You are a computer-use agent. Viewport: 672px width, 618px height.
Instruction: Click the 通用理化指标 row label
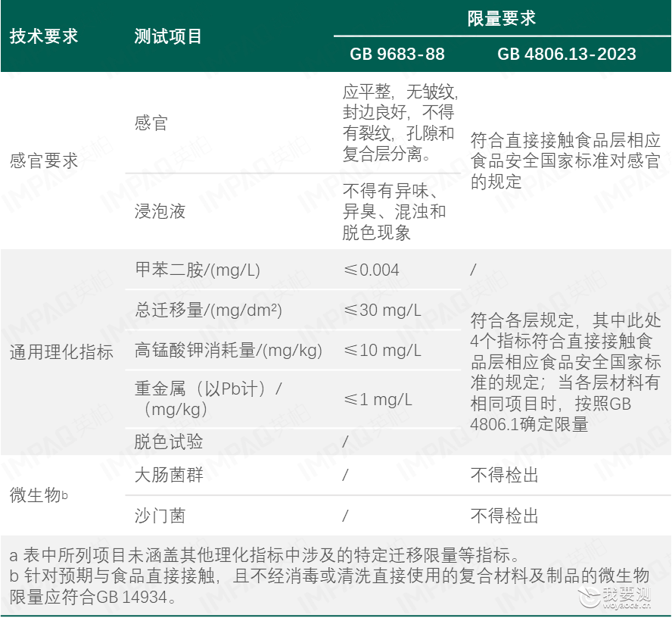pos(61,352)
